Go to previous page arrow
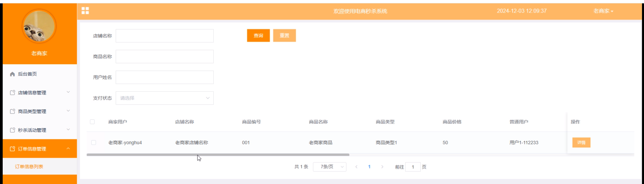This screenshot has height=184, width=644. [x=356, y=167]
